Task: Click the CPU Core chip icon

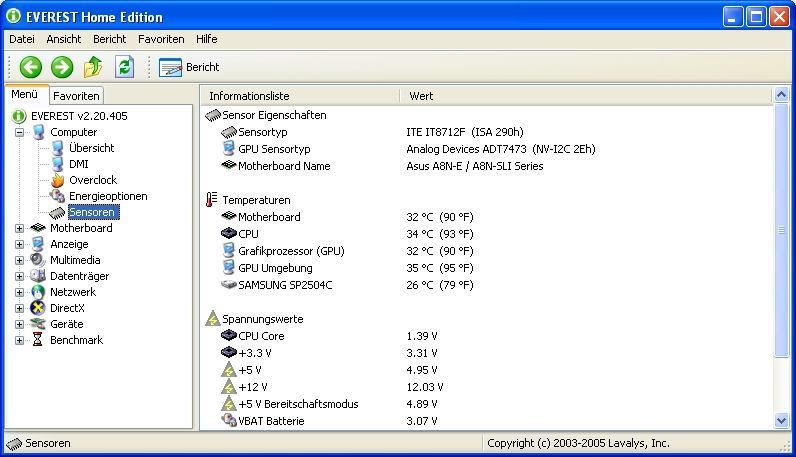Action: pos(229,336)
